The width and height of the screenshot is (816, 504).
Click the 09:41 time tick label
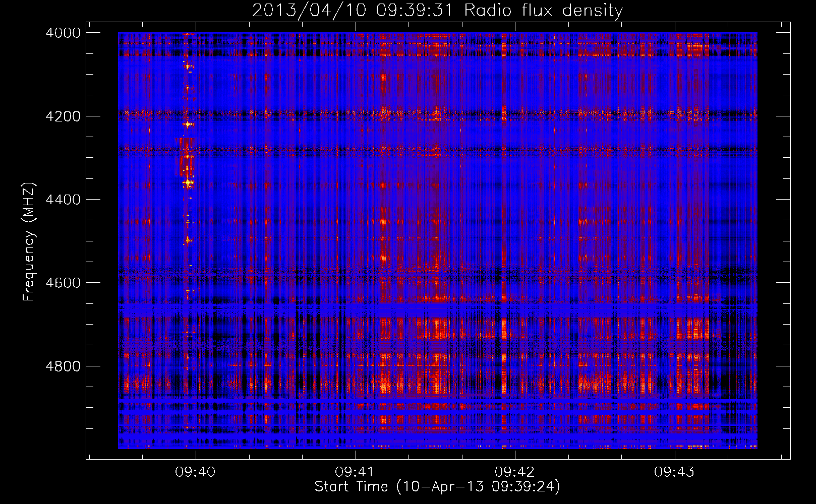pos(355,472)
